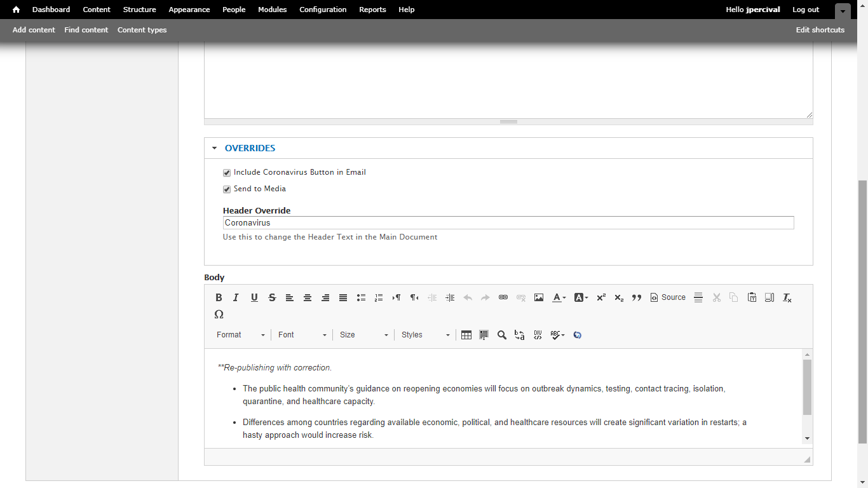Screen dimensions: 868x488
Task: Toggle superscript formatting
Action: tap(600, 297)
